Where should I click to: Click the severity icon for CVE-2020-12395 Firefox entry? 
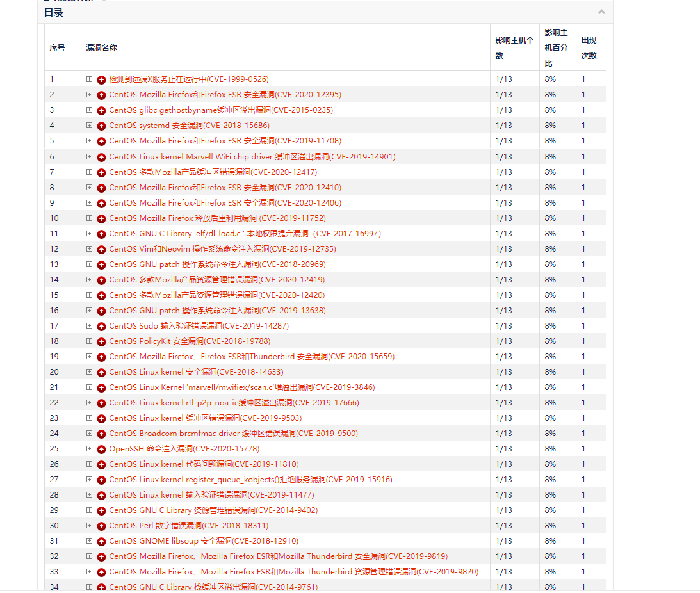(101, 94)
